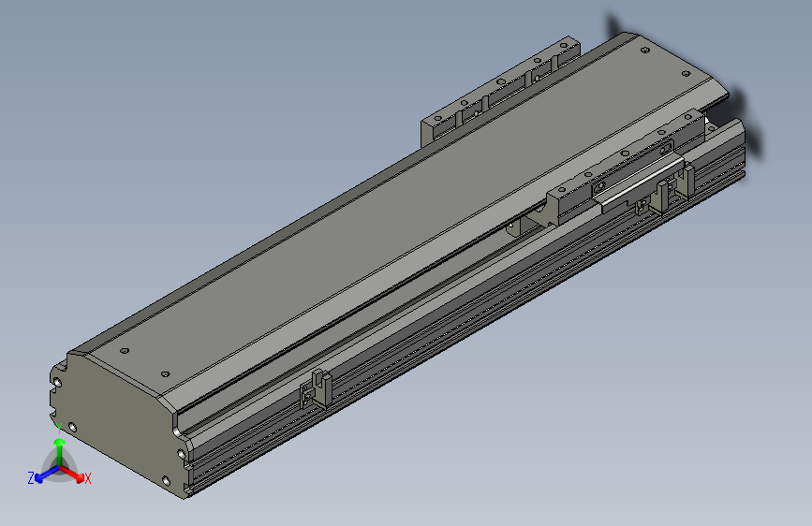
Task: Select the sensor bracket near the front end
Action: point(316,389)
